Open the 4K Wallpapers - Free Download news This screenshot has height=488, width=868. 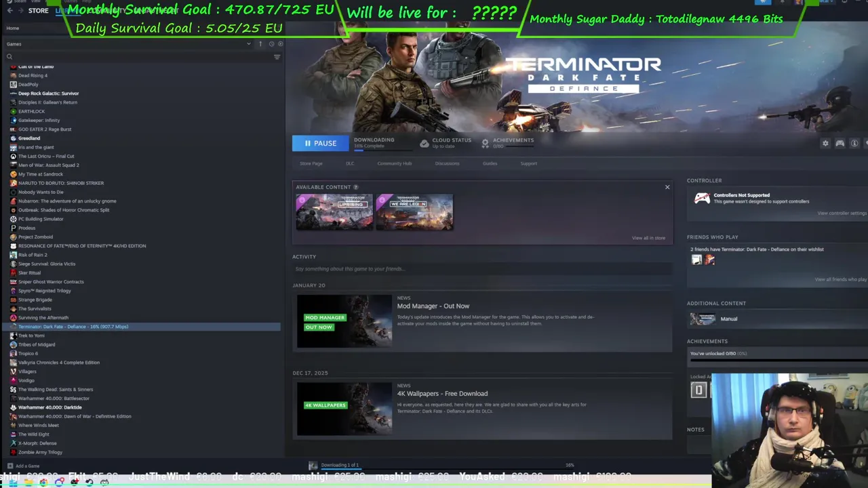coord(442,393)
